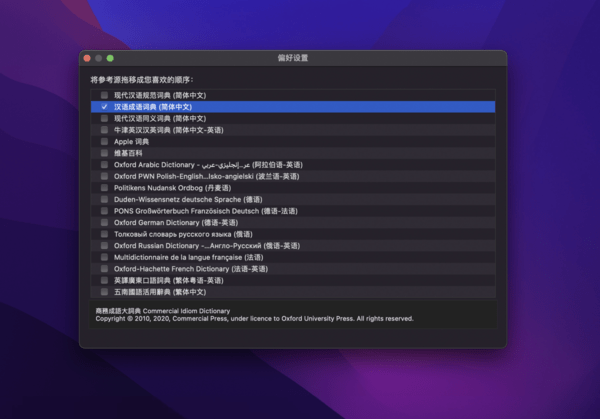Select Multidictionnaire de la langue française text
600x419 pixels.
[x=189, y=257]
